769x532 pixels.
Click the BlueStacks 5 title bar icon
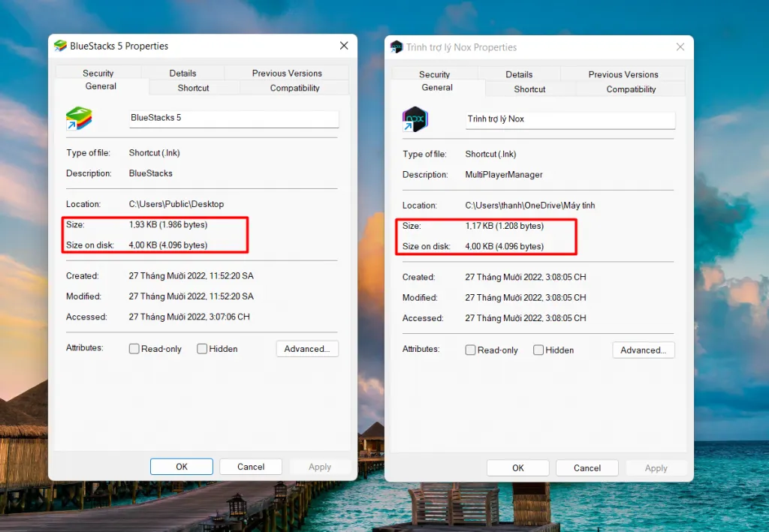[x=60, y=46]
